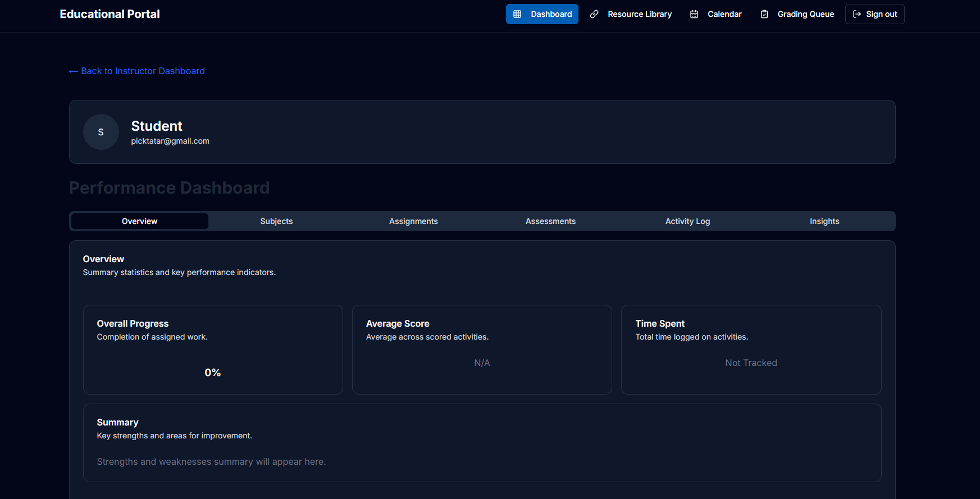Click the Performance Dashboard heading
The width and height of the screenshot is (980, 499).
point(169,187)
